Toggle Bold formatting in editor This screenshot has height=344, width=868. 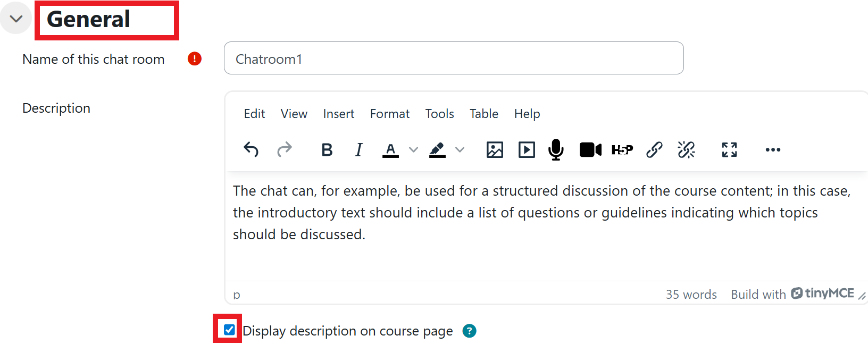pyautogui.click(x=327, y=150)
